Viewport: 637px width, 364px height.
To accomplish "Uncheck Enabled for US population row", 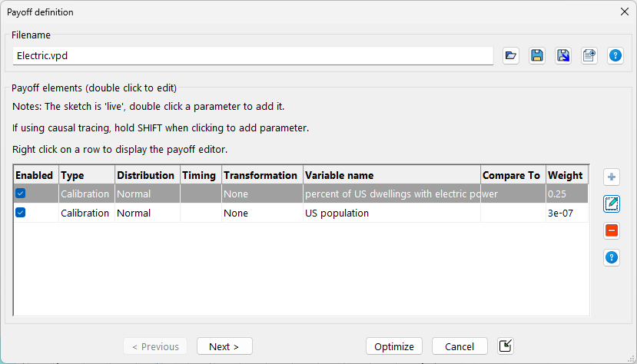I will tap(21, 213).
